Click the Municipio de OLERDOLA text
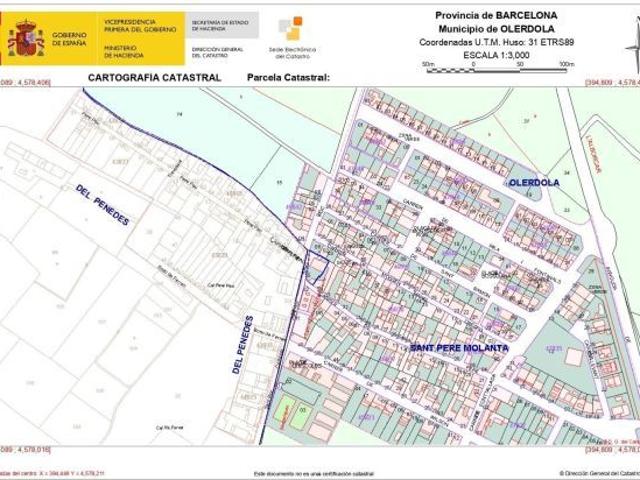640x480 pixels. [496, 29]
